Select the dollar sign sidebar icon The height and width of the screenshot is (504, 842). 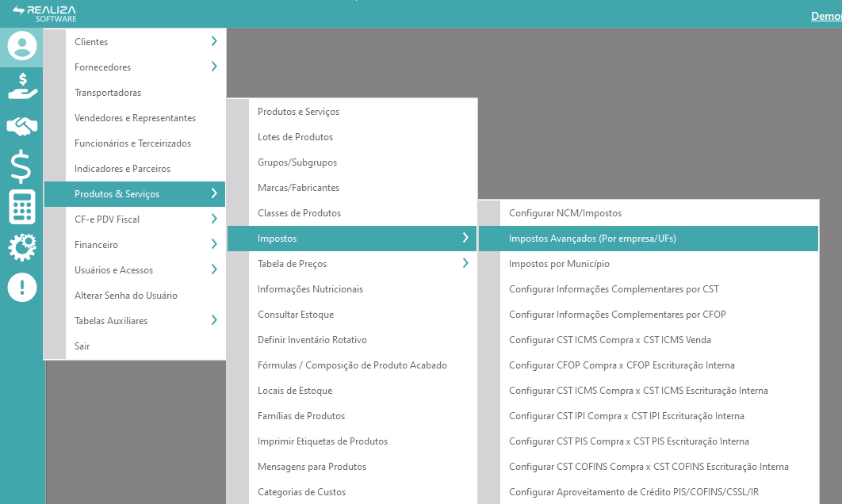(x=21, y=166)
